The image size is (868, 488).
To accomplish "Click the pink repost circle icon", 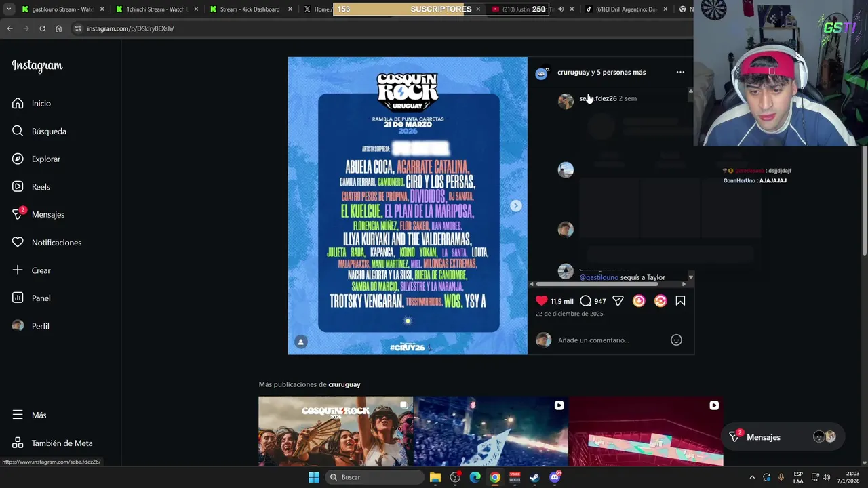I will [x=660, y=300].
